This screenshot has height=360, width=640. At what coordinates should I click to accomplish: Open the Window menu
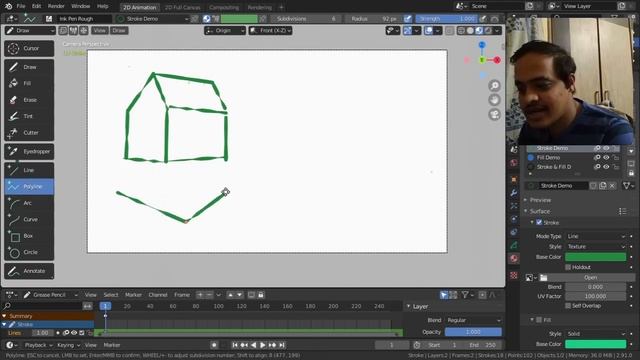(80, 6)
